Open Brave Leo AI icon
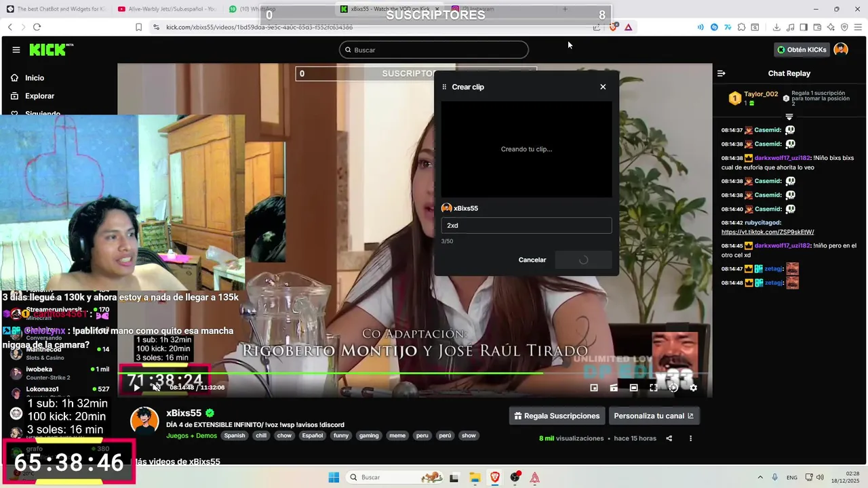Image resolution: width=868 pixels, height=488 pixels. pos(831,27)
